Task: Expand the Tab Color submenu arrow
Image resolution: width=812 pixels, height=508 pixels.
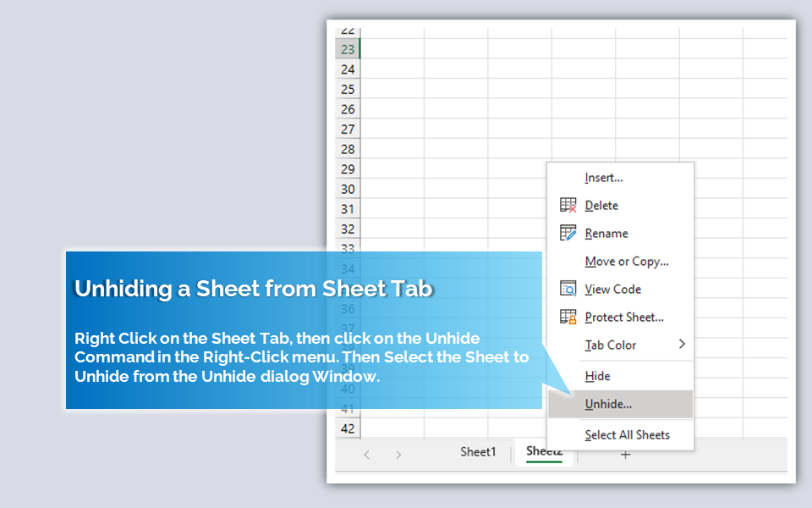Action: coord(682,344)
